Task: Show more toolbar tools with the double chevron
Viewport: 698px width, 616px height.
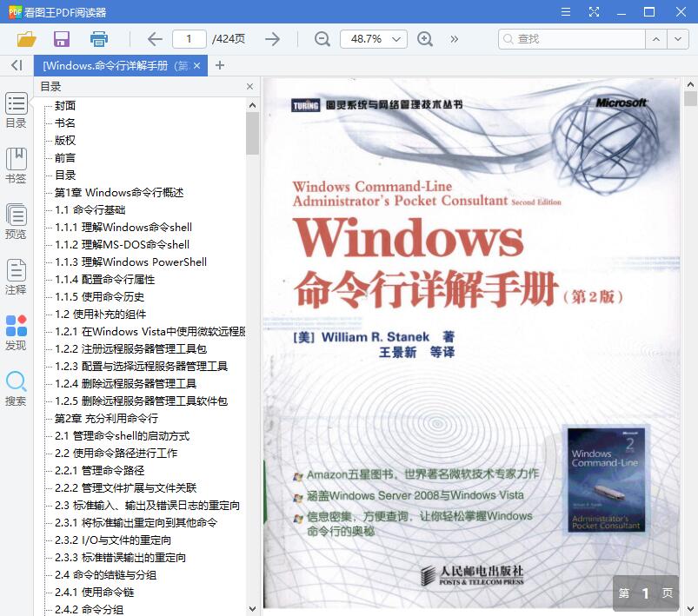Action: 454,39
